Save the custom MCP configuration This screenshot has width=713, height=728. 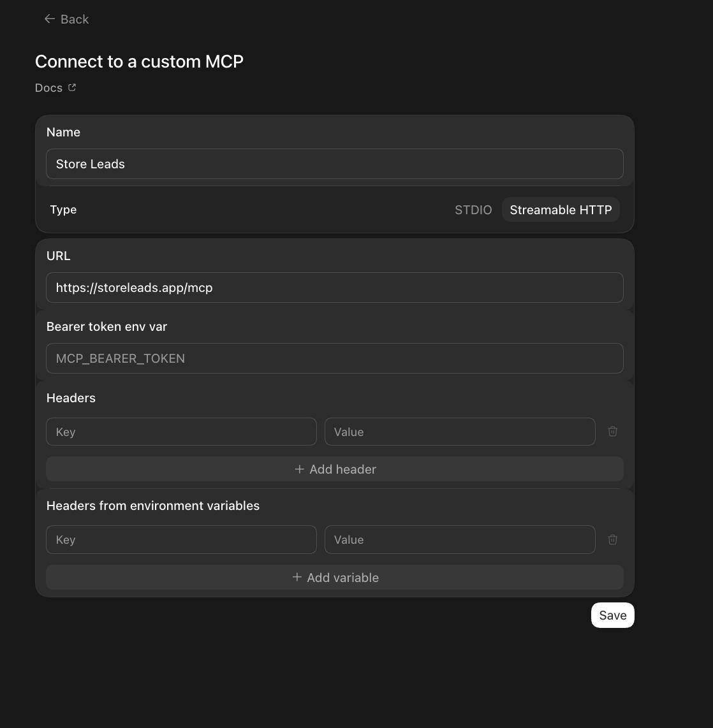[x=613, y=615]
